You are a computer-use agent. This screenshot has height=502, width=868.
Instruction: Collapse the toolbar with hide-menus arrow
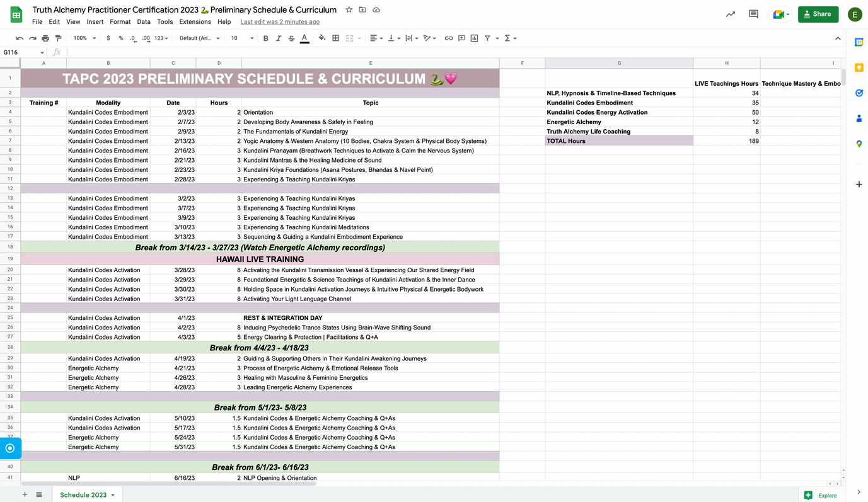coord(838,38)
